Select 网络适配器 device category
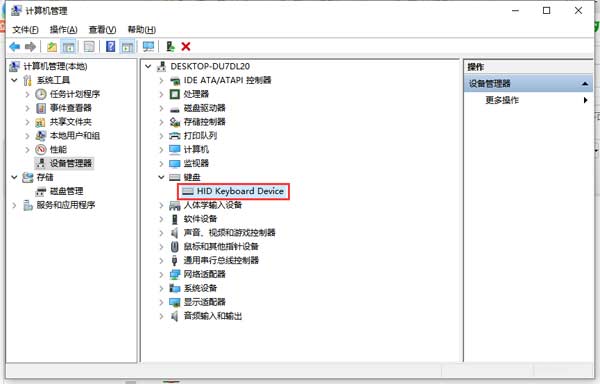The image size is (600, 384). point(204,274)
